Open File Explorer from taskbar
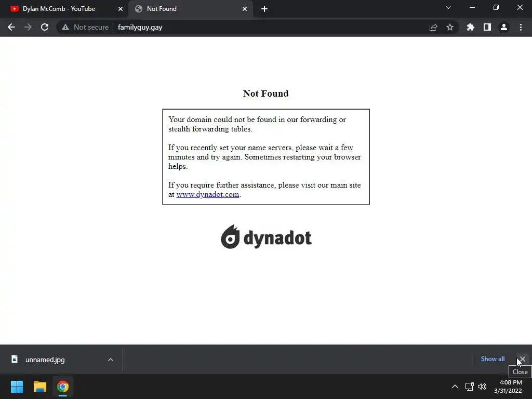The image size is (532, 399). [39, 387]
